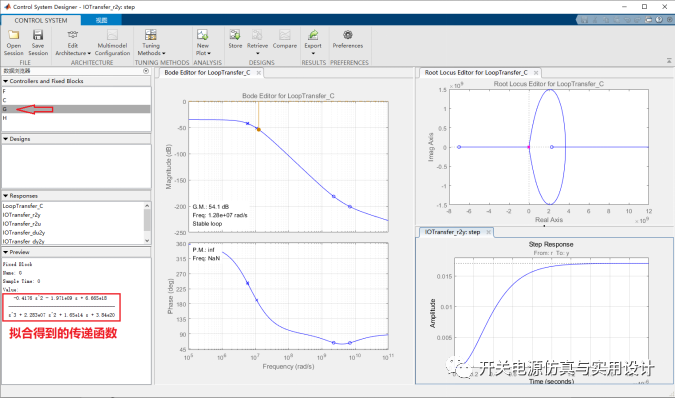The width and height of the screenshot is (676, 398).
Task: Select the Root Locus Editor for LoopTransfer_C tab
Action: [x=476, y=72]
